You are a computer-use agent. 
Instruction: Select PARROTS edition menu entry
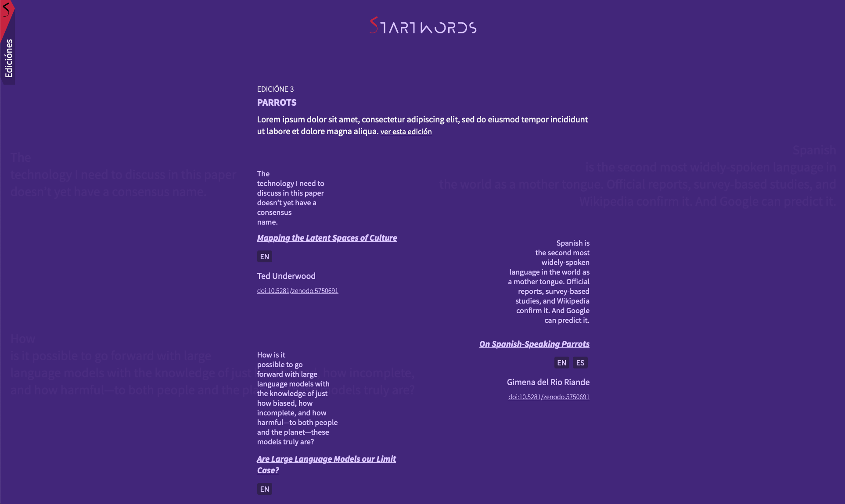click(277, 103)
